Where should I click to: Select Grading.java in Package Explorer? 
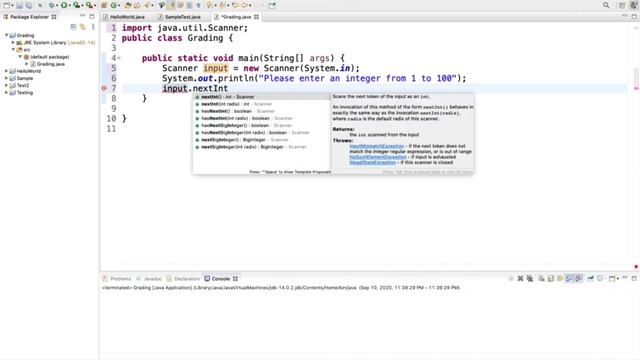click(x=51, y=64)
